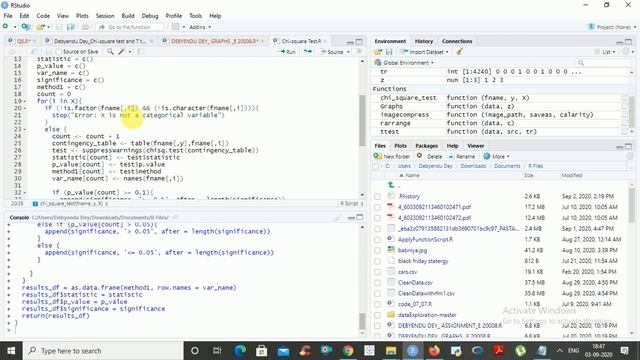Open cars.csv from the file list
The image size is (640, 360).
tap(407, 272)
